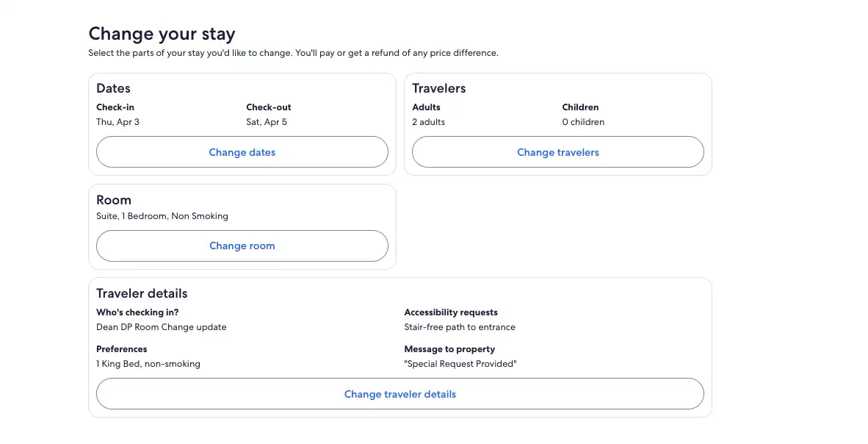Click the Stair-free path to entrance text
868x444 pixels.
pos(460,327)
